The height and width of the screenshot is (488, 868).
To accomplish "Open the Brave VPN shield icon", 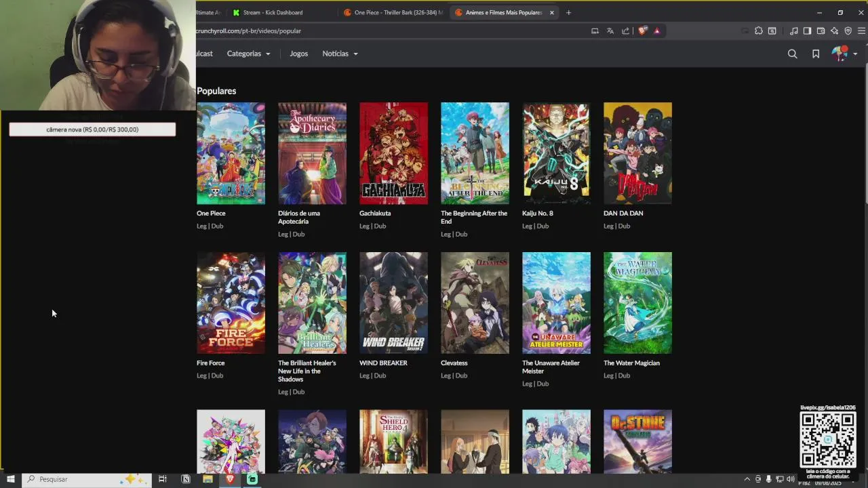I will point(848,30).
